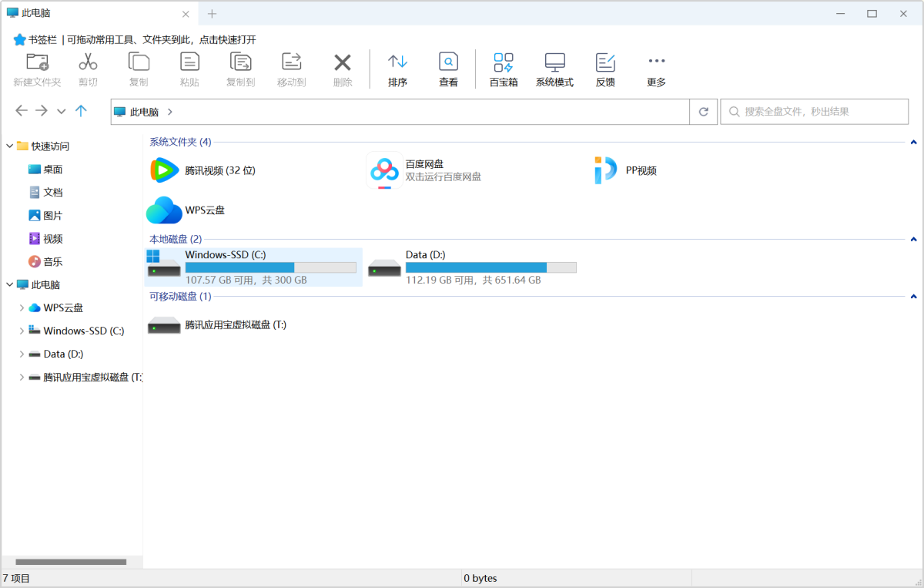Collapse the 系统文件夹 group section
924x588 pixels.
(x=913, y=142)
